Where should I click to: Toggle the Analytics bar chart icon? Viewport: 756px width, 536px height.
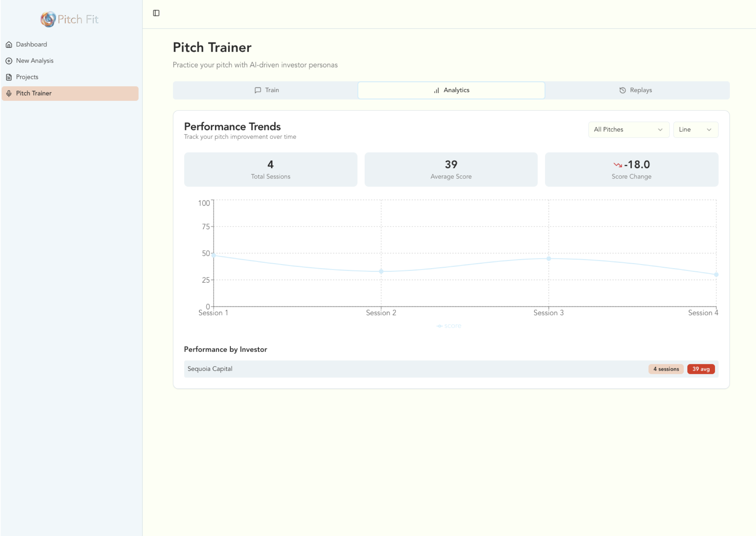[436, 90]
